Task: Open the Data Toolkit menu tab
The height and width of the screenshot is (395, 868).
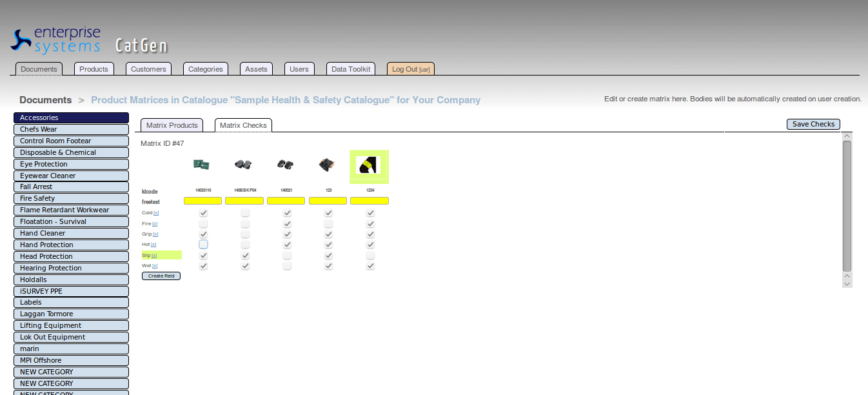Action: pyautogui.click(x=350, y=69)
